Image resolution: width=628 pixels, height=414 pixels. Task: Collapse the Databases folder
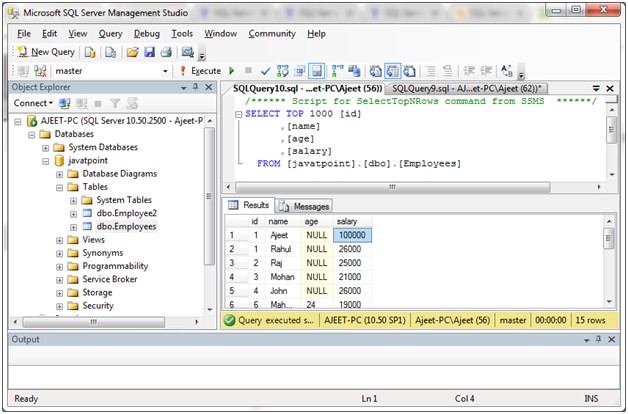31,135
